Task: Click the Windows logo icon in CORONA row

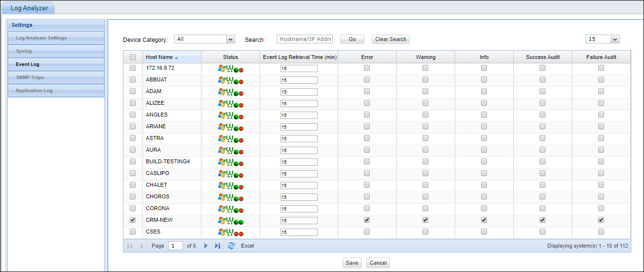Action: point(221,209)
